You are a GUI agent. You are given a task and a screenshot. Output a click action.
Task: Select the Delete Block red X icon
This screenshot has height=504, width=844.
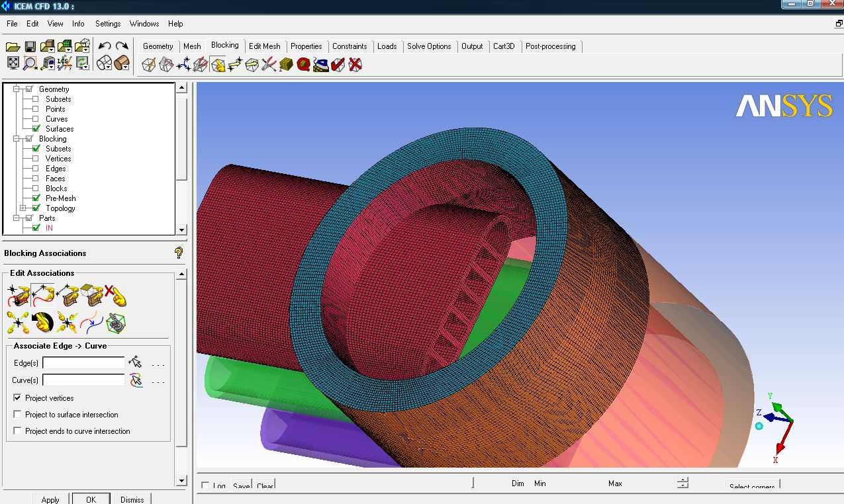[x=355, y=65]
